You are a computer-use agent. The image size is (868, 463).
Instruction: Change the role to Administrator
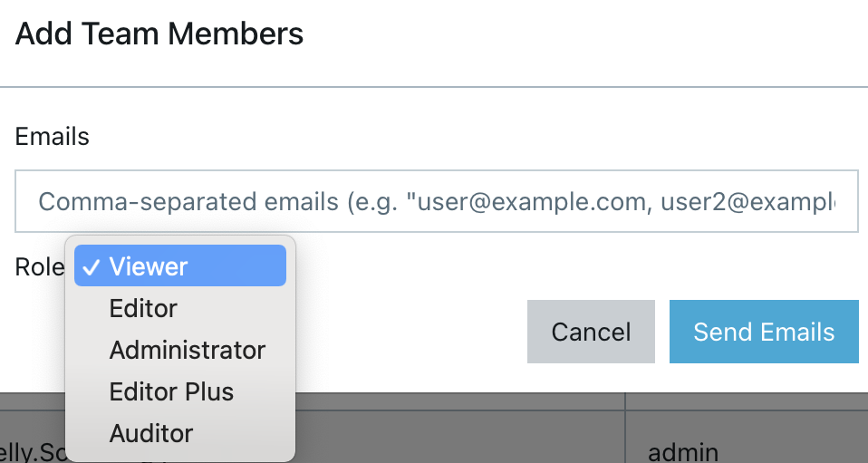pyautogui.click(x=187, y=350)
